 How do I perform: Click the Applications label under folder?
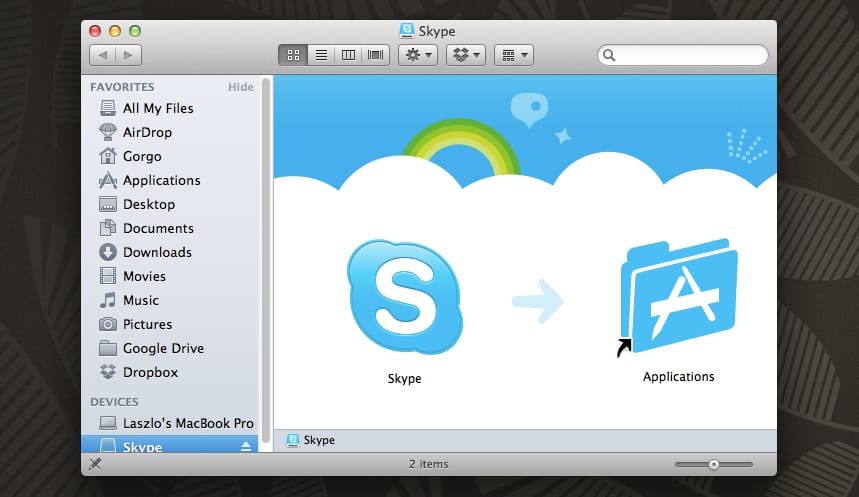(678, 377)
